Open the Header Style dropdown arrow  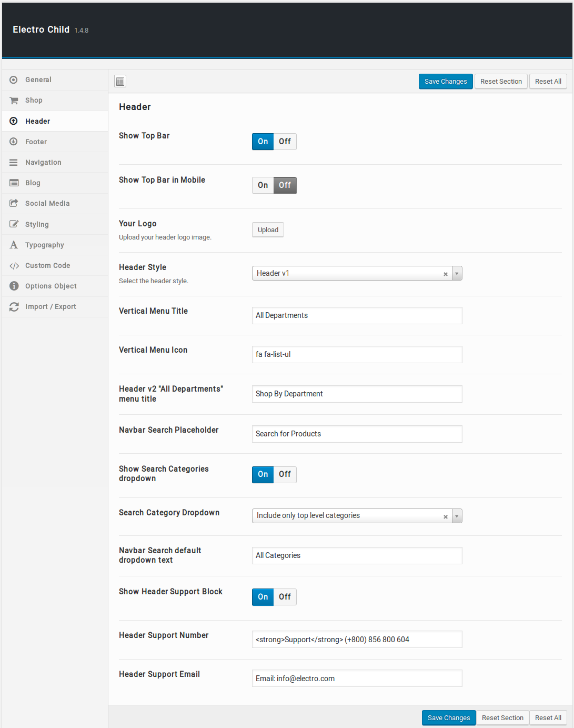457,273
